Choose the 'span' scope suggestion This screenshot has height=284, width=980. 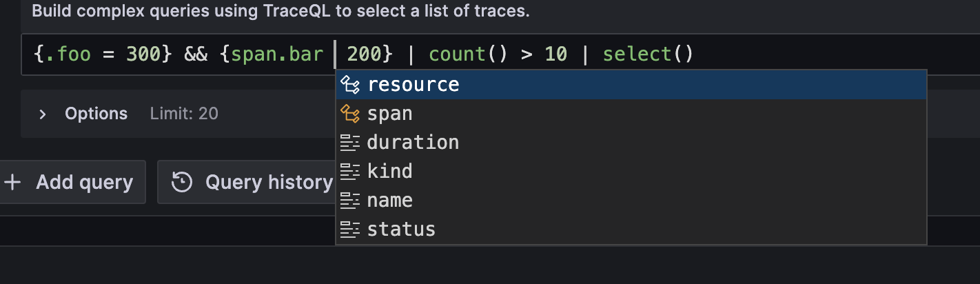pyautogui.click(x=631, y=114)
